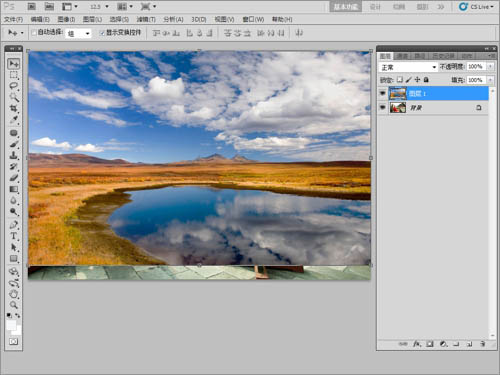Launch Bridge from the application bar
Viewport: 500px width, 375px height.
click(31, 6)
